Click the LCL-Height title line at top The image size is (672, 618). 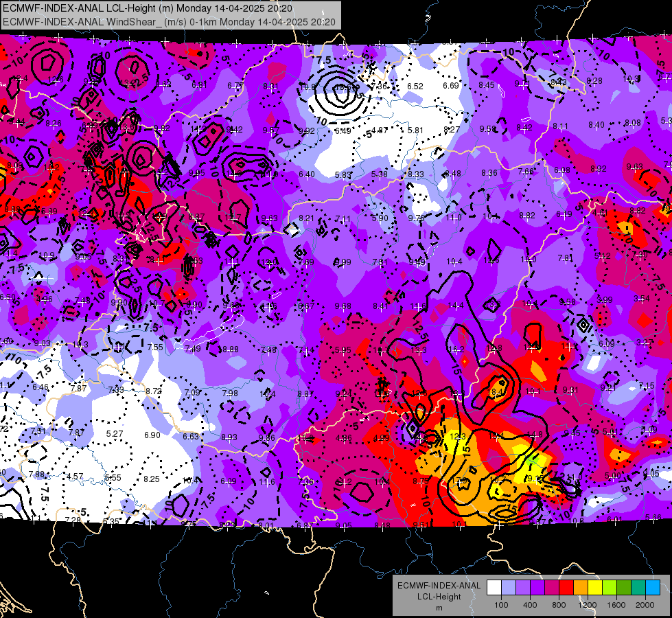pos(148,8)
